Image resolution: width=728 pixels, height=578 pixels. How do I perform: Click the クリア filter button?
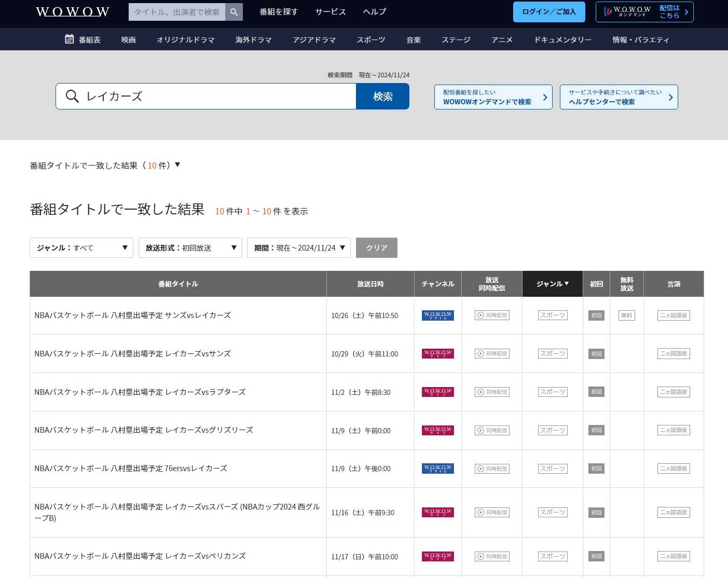pyautogui.click(x=377, y=248)
